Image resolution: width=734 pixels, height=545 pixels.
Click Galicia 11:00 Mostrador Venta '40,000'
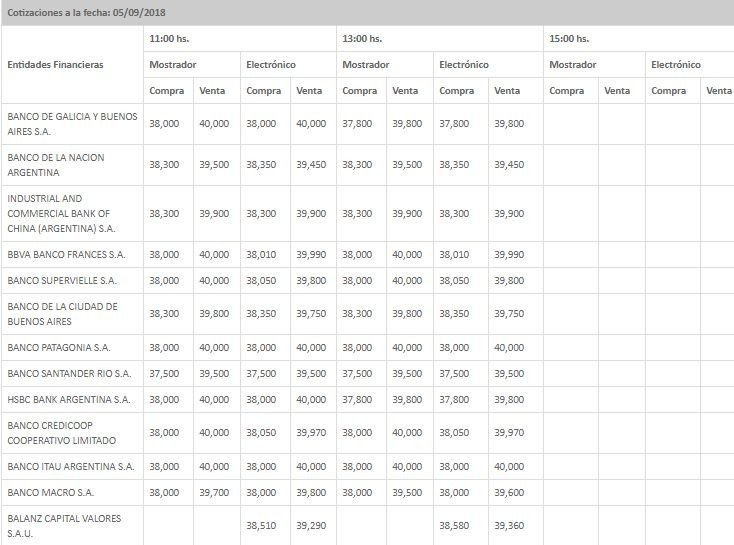point(214,124)
